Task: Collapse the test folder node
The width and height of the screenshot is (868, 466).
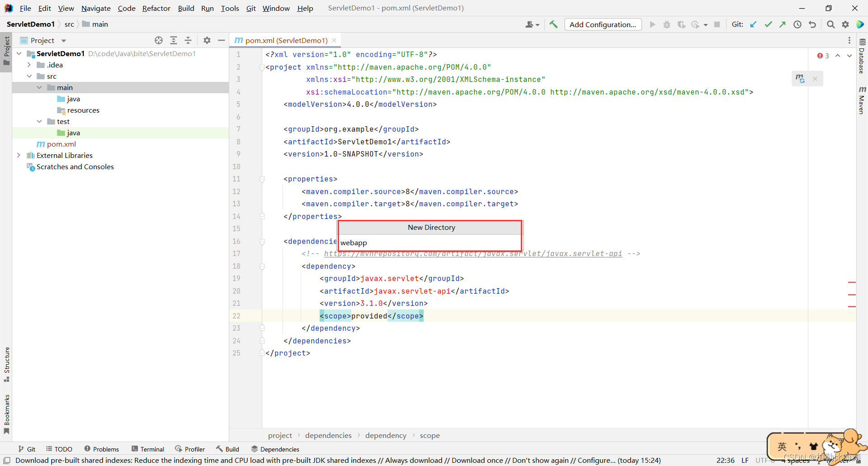Action: [x=39, y=121]
